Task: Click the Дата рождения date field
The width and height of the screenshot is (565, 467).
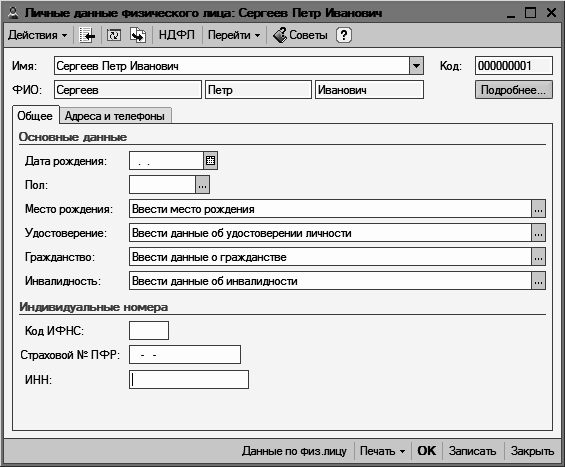Action: (166, 161)
